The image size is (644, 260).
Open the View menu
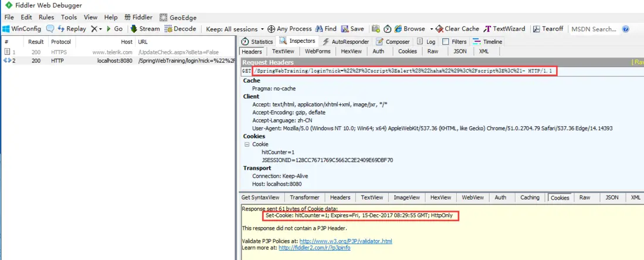[x=91, y=17]
